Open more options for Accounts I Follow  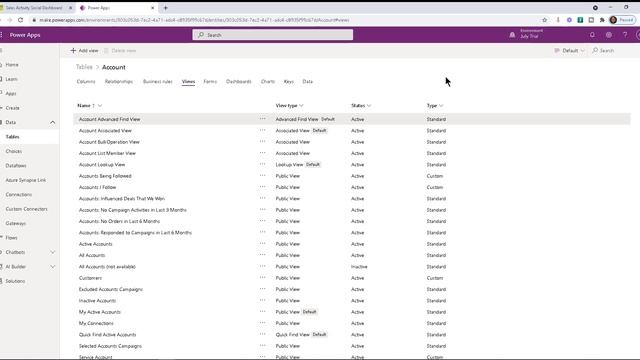262,187
